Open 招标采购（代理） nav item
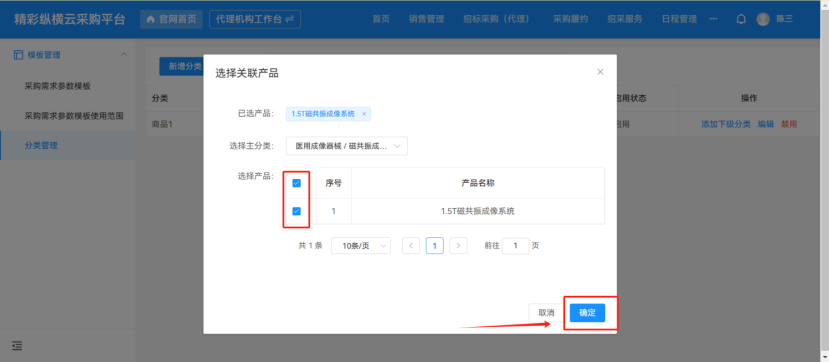 click(496, 19)
